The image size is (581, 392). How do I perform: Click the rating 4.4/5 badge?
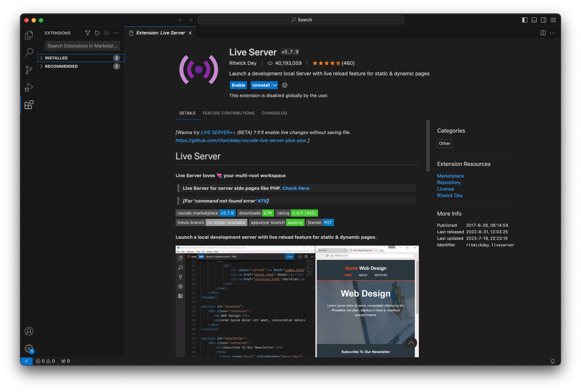tap(297, 213)
